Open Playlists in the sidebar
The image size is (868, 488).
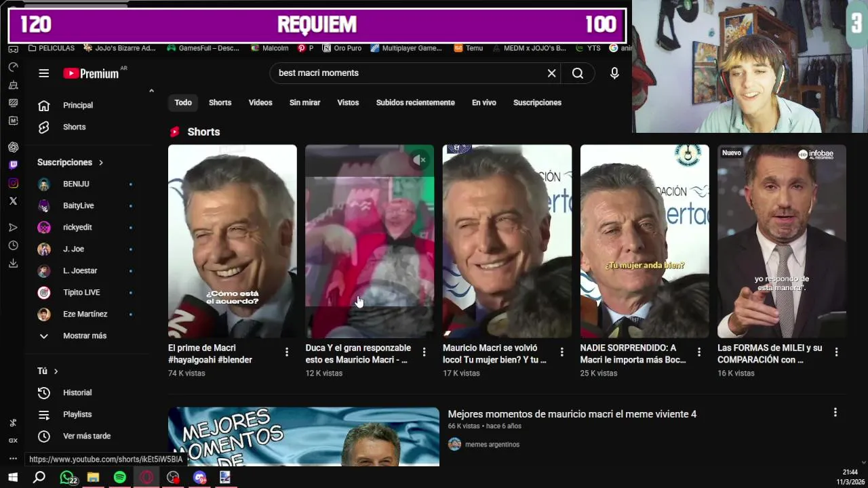88,414
